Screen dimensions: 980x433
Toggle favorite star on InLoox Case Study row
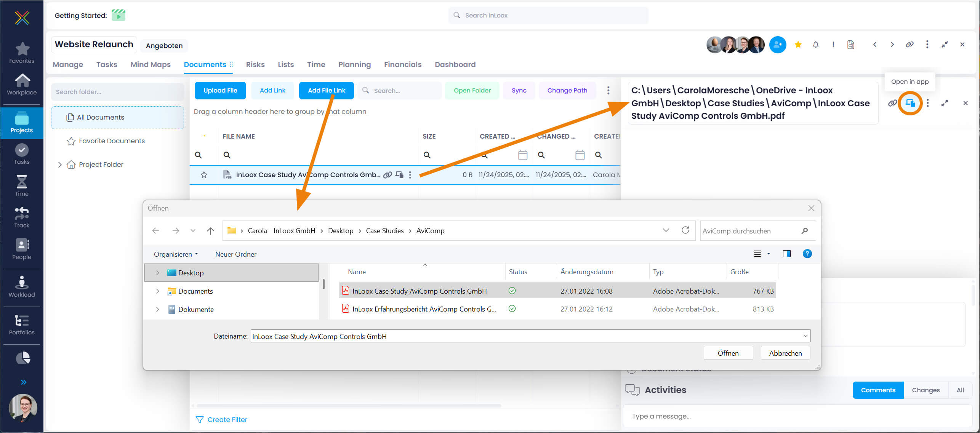(x=204, y=175)
